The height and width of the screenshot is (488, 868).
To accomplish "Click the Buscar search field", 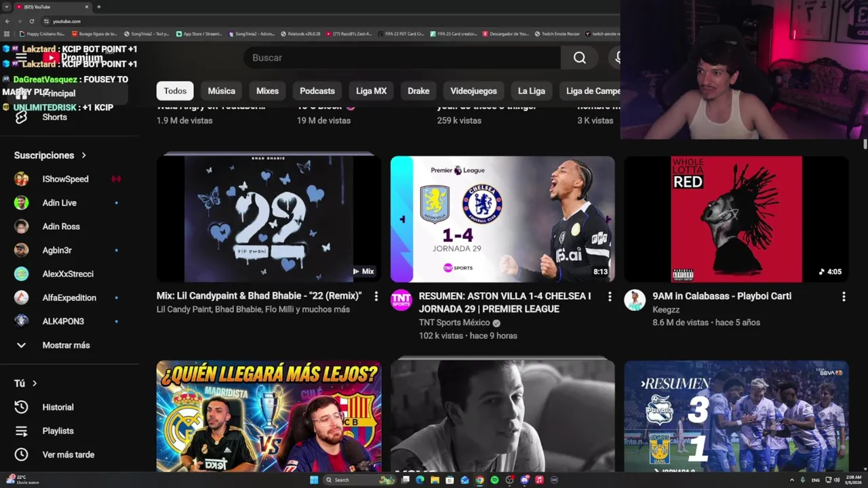I will pyautogui.click(x=402, y=58).
